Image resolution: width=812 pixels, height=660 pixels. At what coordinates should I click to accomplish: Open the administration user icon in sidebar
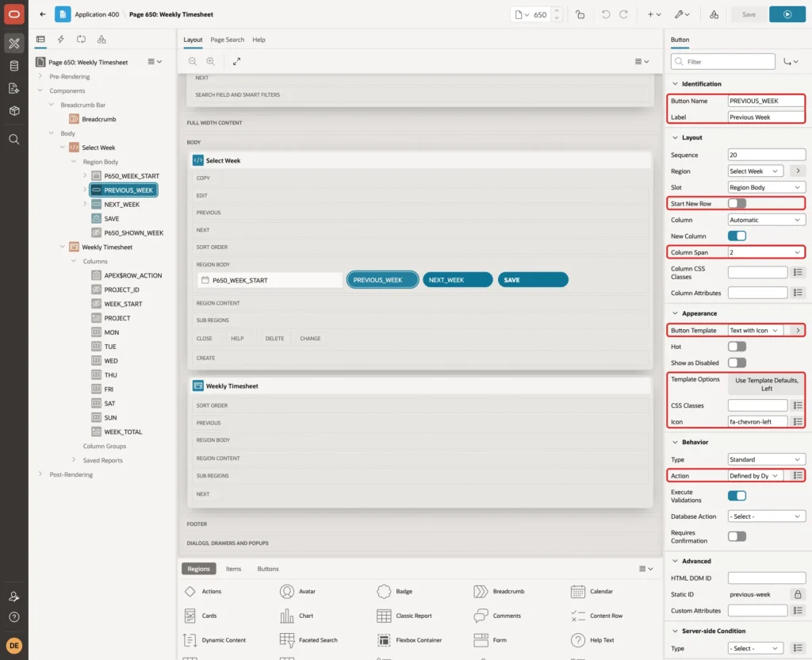coord(14,597)
